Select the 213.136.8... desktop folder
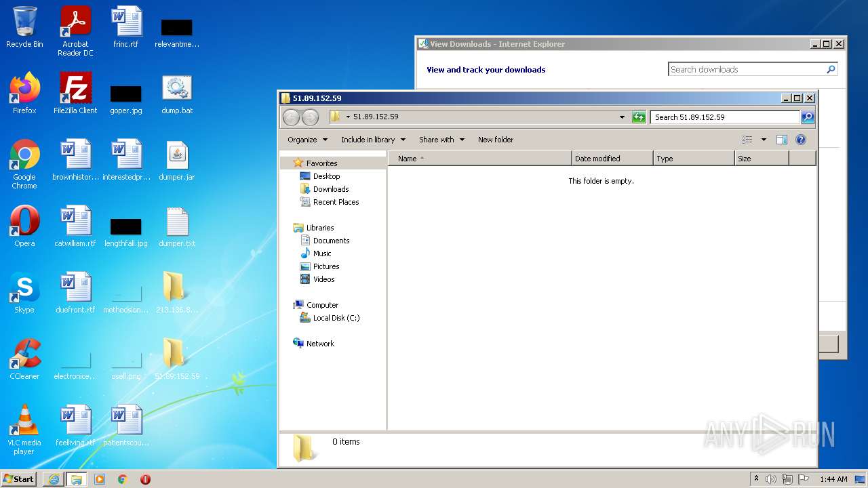Viewport: 868px width, 488px height. pos(177,293)
